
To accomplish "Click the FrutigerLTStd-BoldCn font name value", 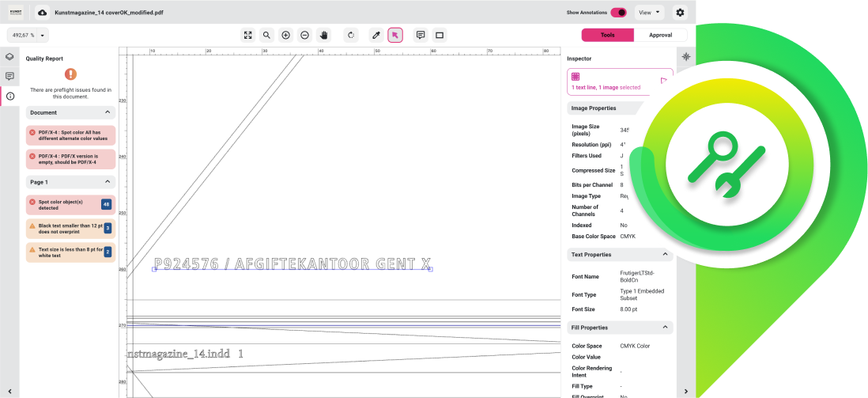I will (x=636, y=277).
